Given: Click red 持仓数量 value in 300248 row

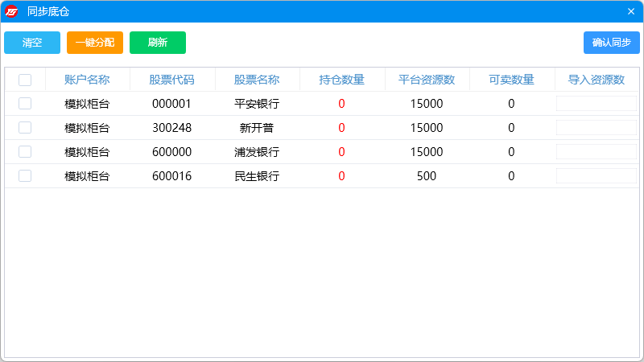Looking at the screenshot, I should [341, 128].
